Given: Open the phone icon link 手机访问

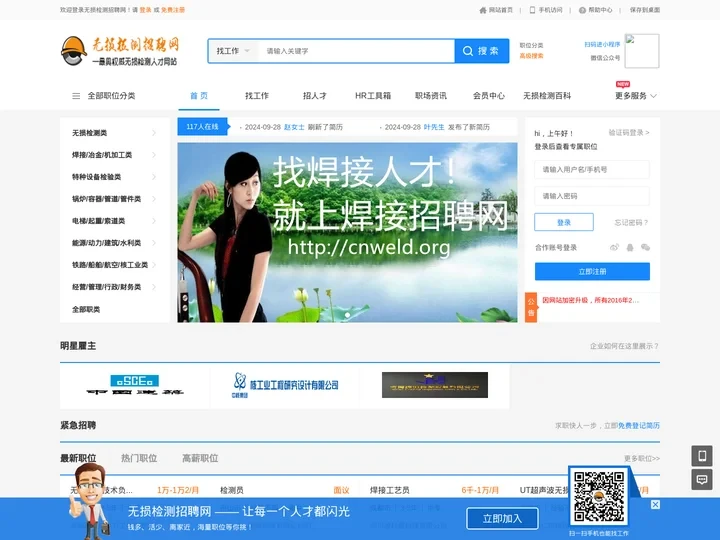Looking at the screenshot, I should pyautogui.click(x=546, y=10).
